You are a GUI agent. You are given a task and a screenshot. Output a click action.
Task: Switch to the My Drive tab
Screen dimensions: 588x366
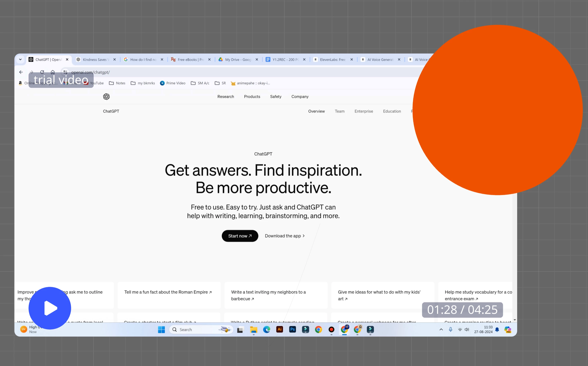click(238, 60)
